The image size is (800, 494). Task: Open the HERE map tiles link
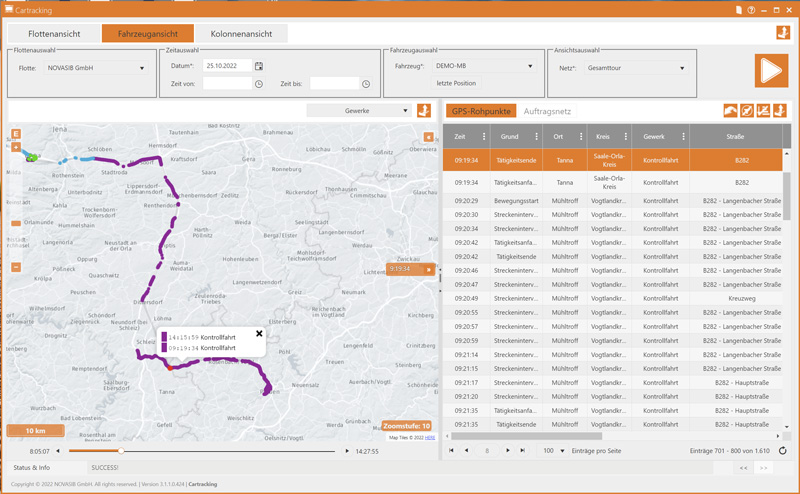coord(430,437)
